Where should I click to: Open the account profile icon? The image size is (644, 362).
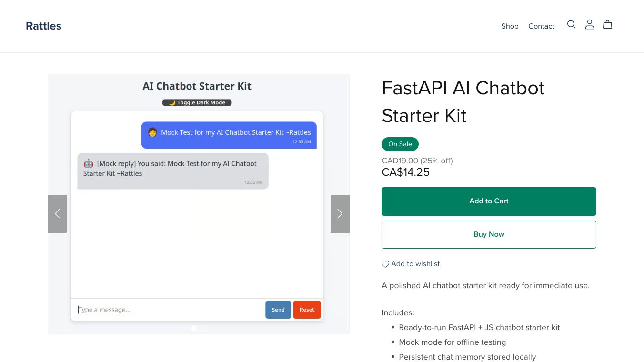[589, 25]
